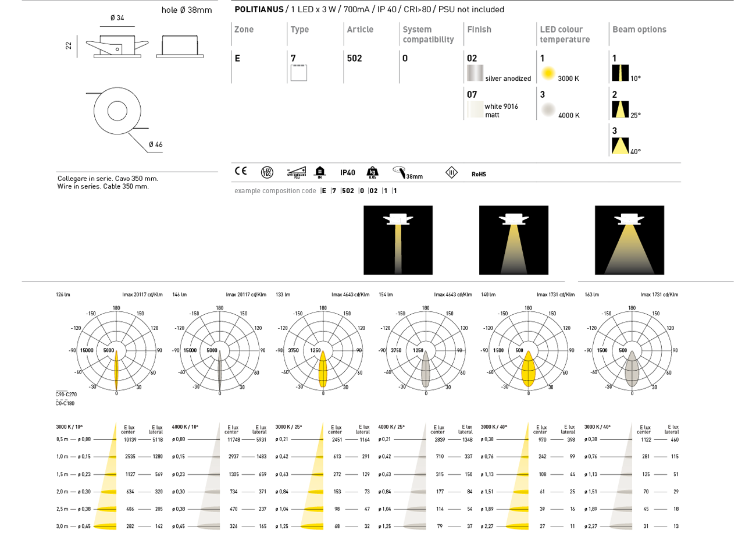
Task: Click the Ø 46 top-view drawing
Action: pyautogui.click(x=116, y=111)
